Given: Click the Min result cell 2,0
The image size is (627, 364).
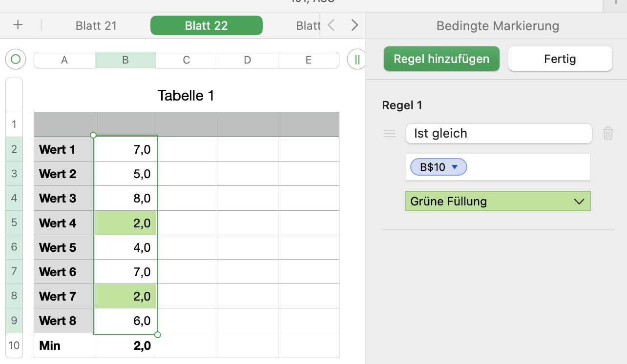Looking at the screenshot, I should (x=125, y=345).
